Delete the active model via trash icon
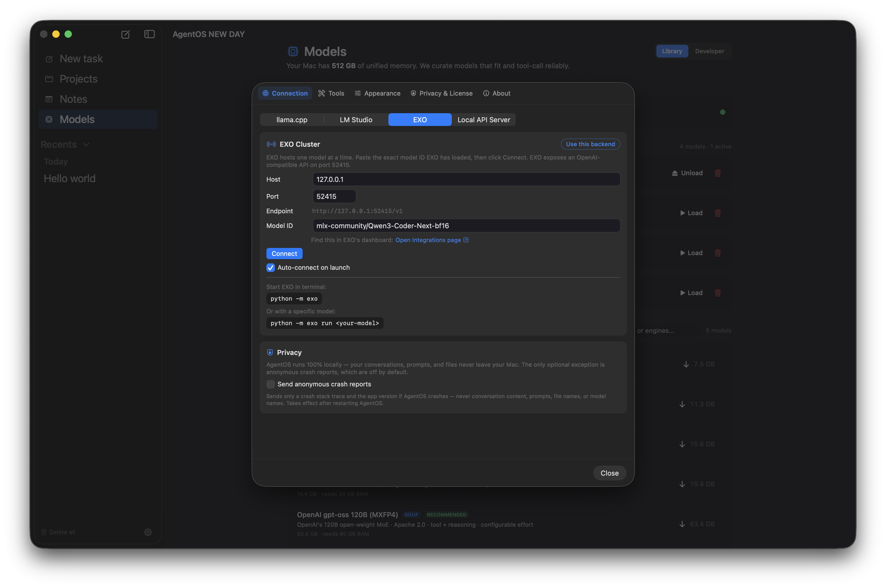 point(718,173)
